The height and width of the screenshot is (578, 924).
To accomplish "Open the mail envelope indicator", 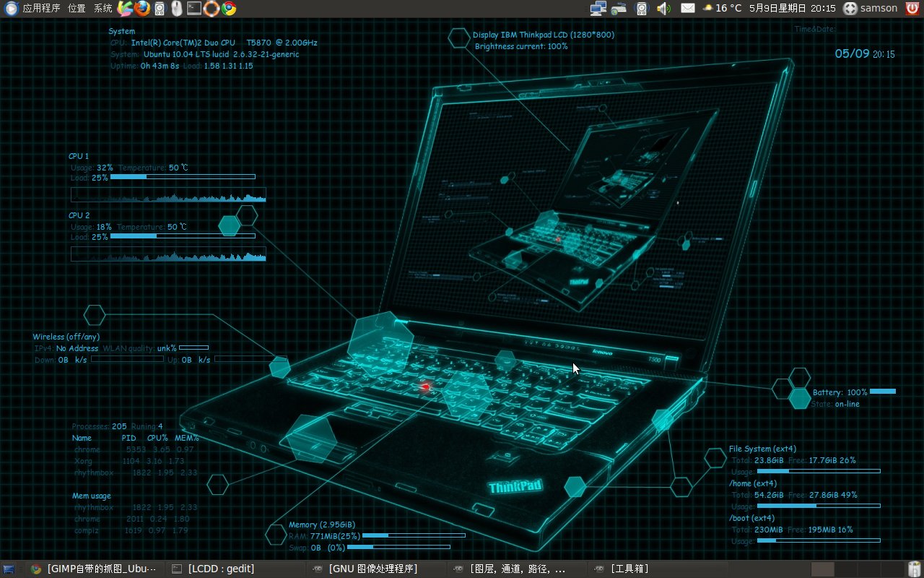I will coord(688,9).
